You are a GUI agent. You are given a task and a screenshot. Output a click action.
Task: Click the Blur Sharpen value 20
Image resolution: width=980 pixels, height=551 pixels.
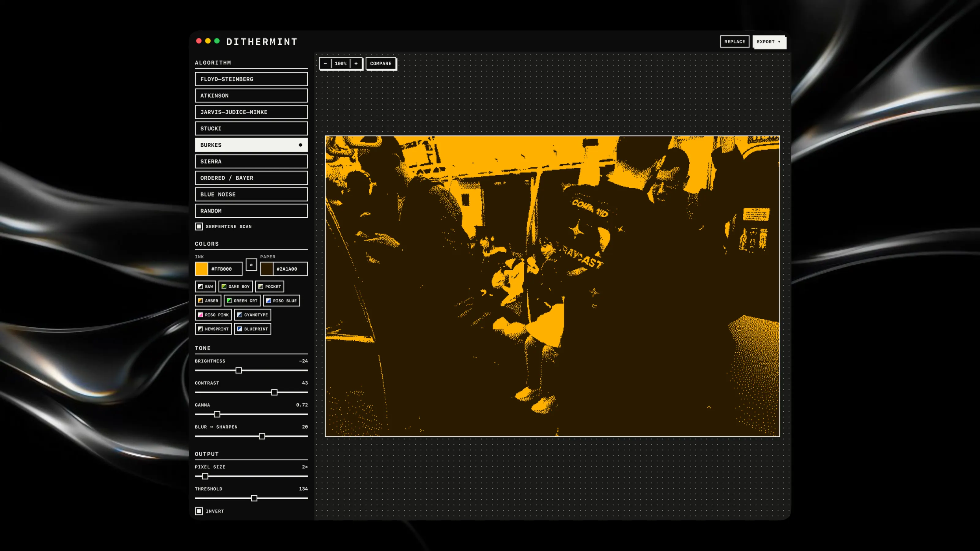click(x=305, y=427)
